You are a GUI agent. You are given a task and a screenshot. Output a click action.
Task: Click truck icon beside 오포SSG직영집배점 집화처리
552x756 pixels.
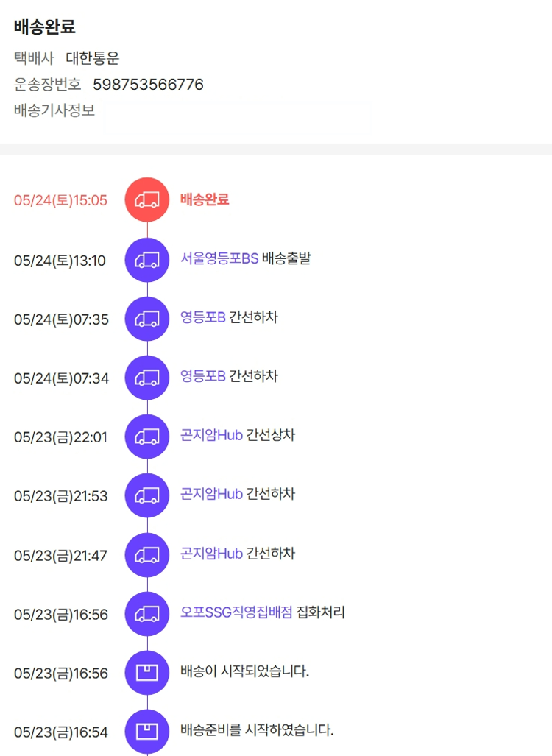click(x=147, y=613)
